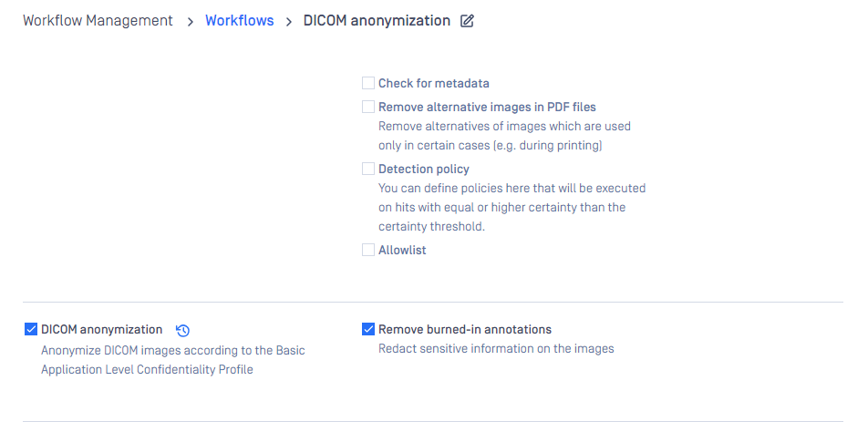Disable the Remove burned-in annotations checkbox
This screenshot has width=868, height=432.
click(x=368, y=330)
